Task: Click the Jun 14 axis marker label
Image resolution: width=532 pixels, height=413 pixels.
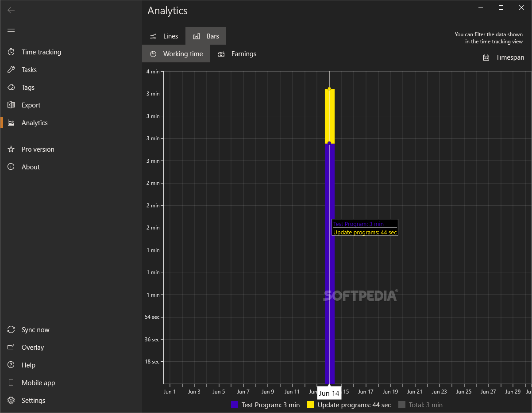Action: (x=329, y=393)
